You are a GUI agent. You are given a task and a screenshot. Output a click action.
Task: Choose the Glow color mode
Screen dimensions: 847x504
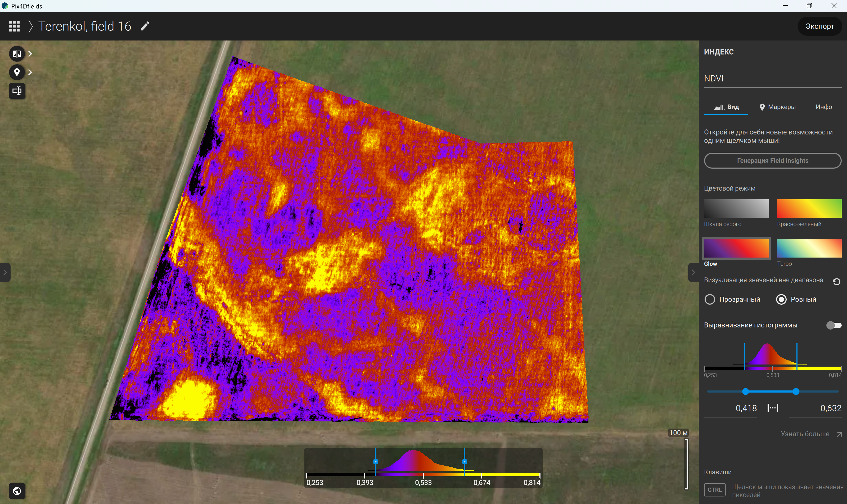click(x=736, y=248)
